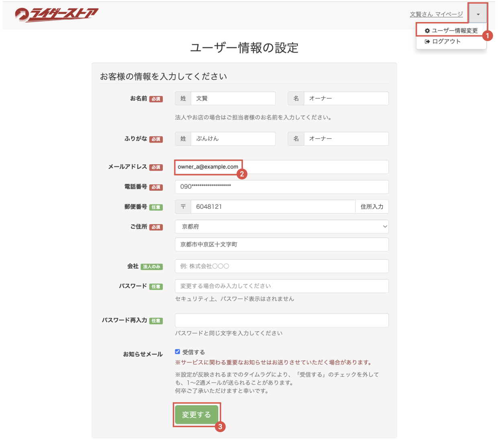Screen dimensions: 504x445
Task: Click the 法人やお店の場合は note text
Action: pyautogui.click(x=254, y=117)
